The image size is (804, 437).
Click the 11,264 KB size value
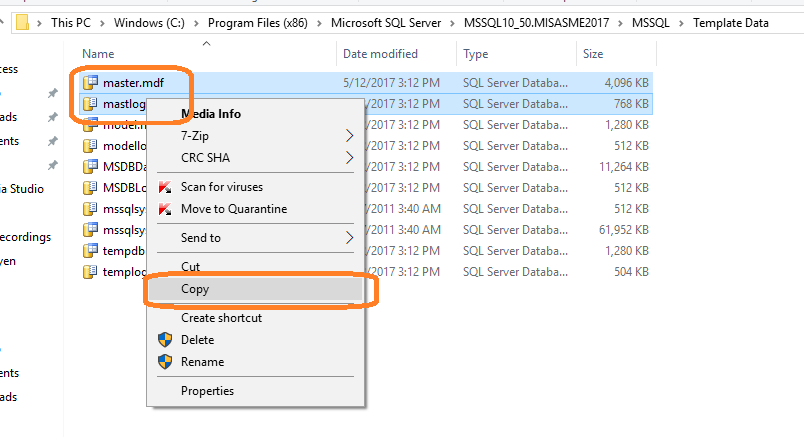[x=624, y=167]
